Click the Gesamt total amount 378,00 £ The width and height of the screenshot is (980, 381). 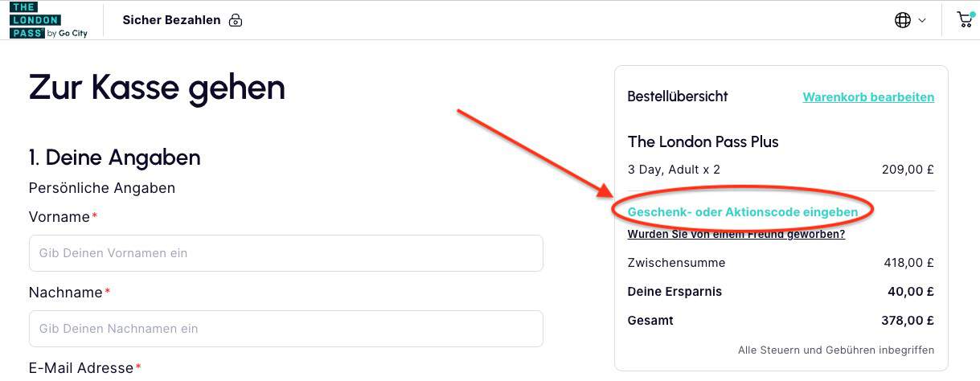pyautogui.click(x=908, y=321)
